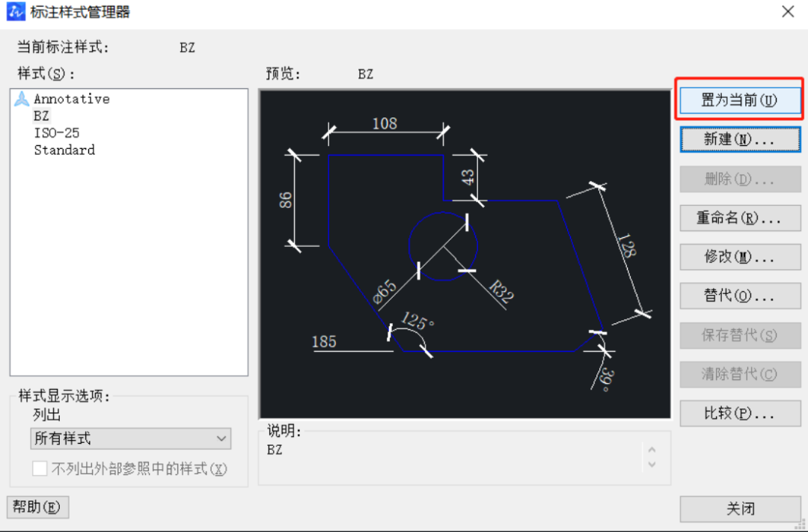The image size is (808, 532).
Task: Expand the style list dropdown arrow
Action: click(221, 438)
